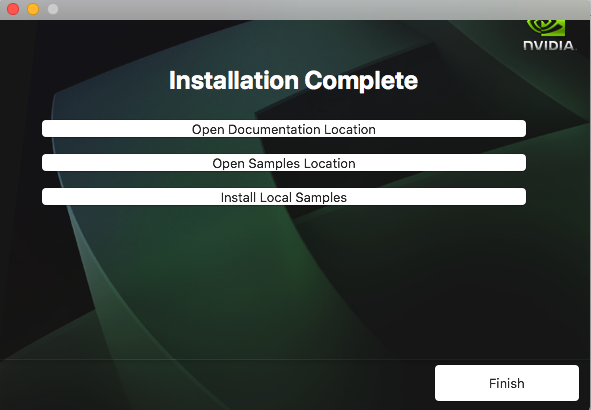
Task: Click the grayed-out zoom window button
Action: click(53, 9)
